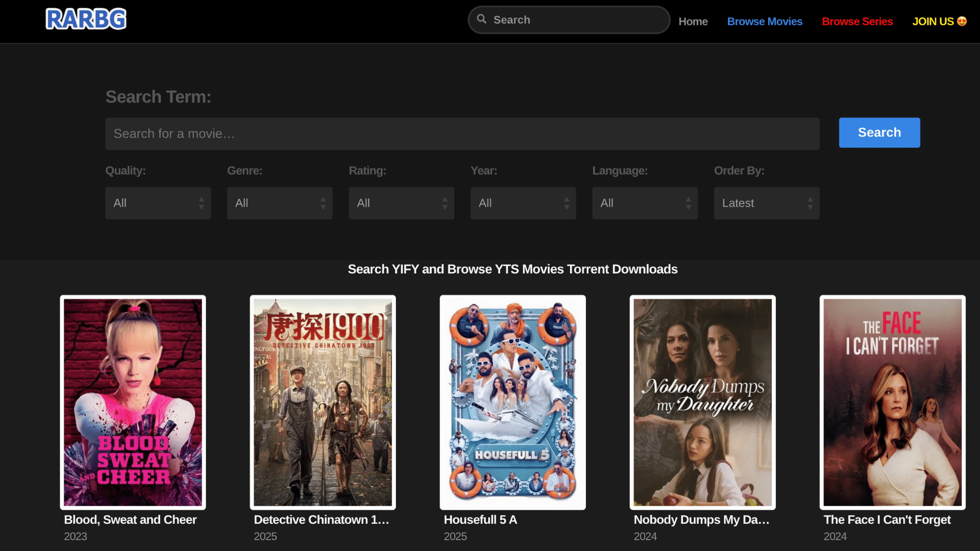Open the Nobody Dumps My Daughter poster
The height and width of the screenshot is (551, 980).
point(702,402)
